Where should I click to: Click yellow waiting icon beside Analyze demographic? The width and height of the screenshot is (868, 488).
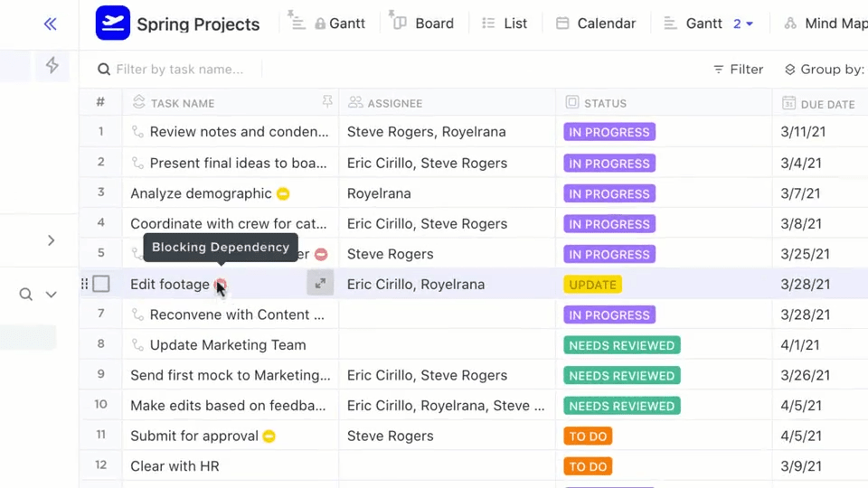coord(283,193)
